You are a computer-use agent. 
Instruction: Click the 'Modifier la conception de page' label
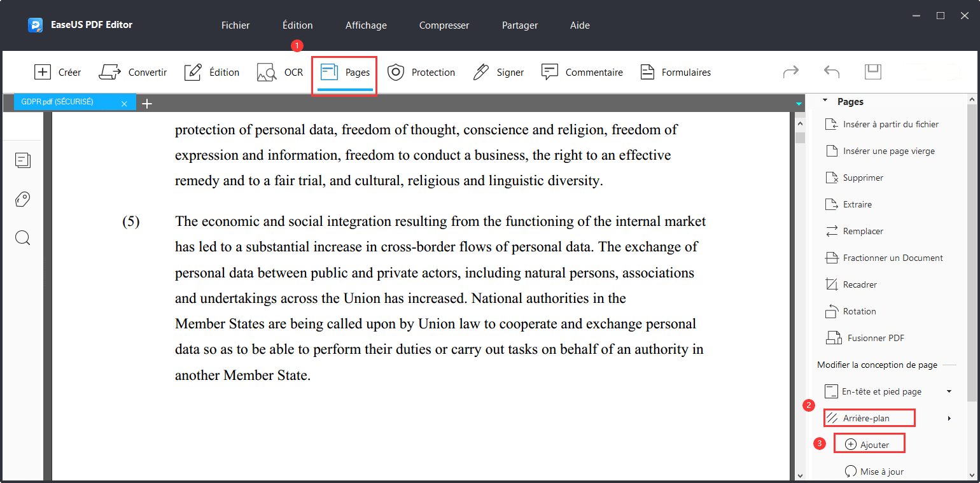click(877, 365)
